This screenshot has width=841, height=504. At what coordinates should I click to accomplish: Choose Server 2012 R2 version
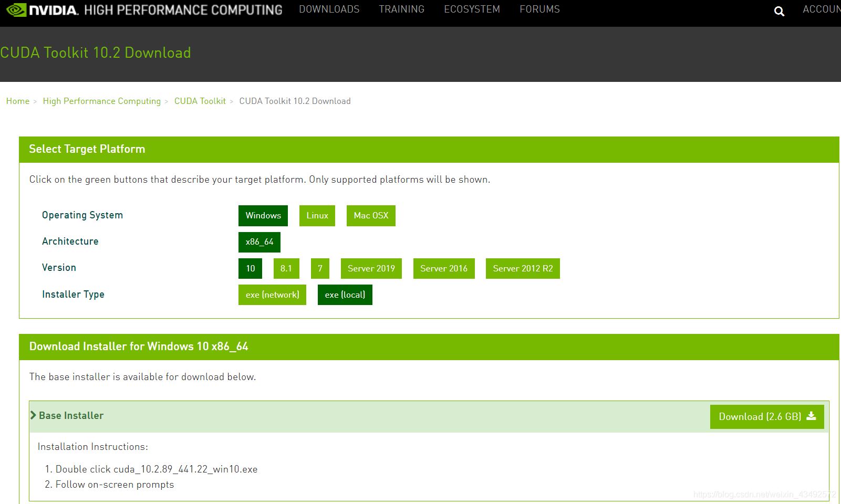[x=522, y=268]
